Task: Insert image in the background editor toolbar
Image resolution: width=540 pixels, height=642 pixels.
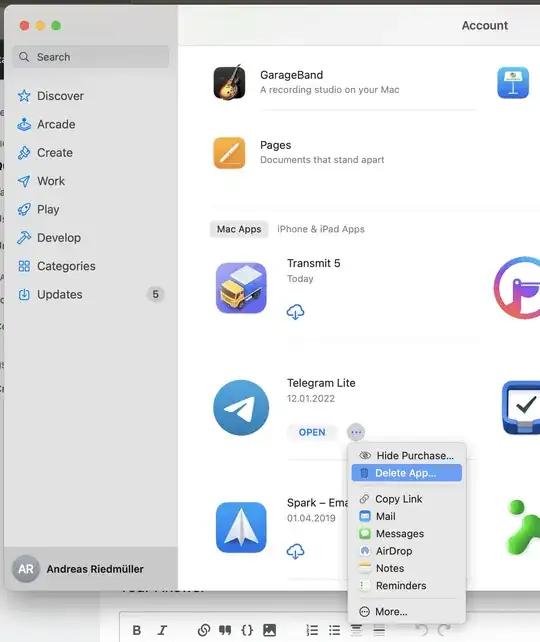Action: (269, 630)
